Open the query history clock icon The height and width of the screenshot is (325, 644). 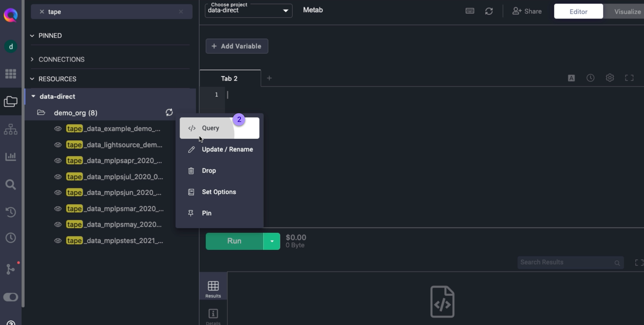590,78
